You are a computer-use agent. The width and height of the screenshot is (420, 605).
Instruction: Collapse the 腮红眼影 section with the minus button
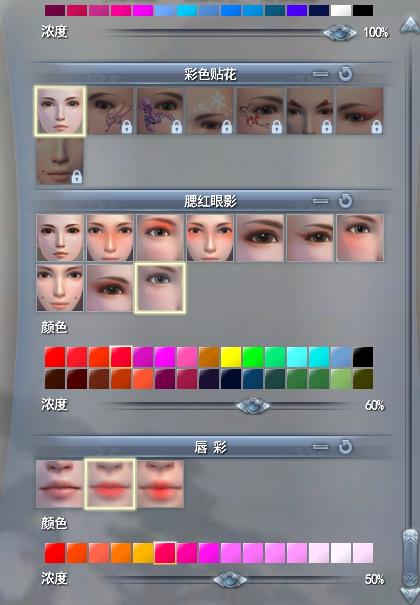coord(320,201)
